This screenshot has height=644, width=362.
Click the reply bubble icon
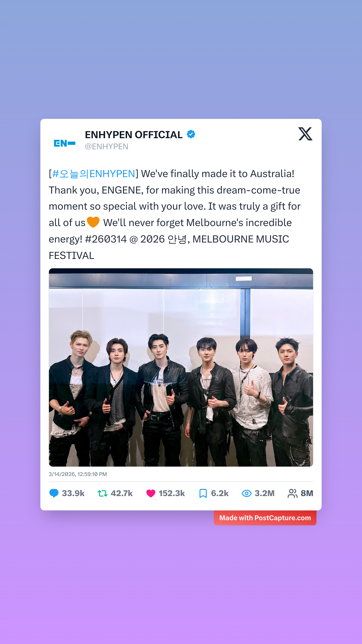pos(54,493)
